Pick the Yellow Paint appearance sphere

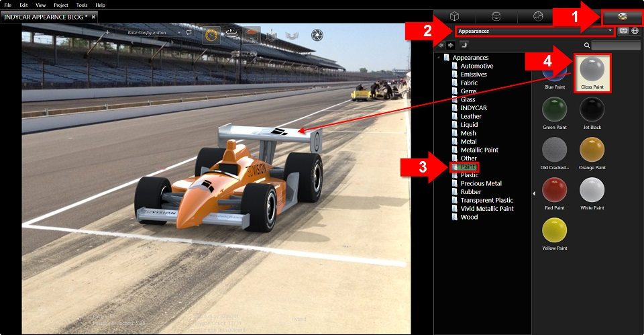555,230
